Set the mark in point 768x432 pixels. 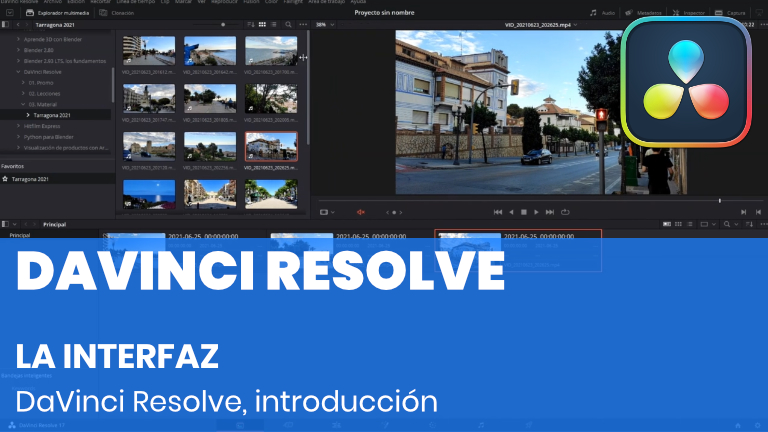pyautogui.click(x=744, y=212)
